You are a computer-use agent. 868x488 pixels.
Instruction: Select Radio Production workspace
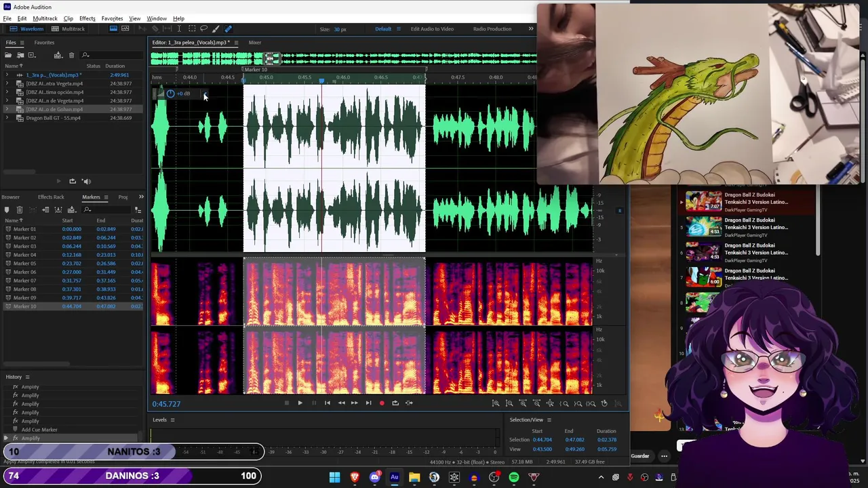492,29
